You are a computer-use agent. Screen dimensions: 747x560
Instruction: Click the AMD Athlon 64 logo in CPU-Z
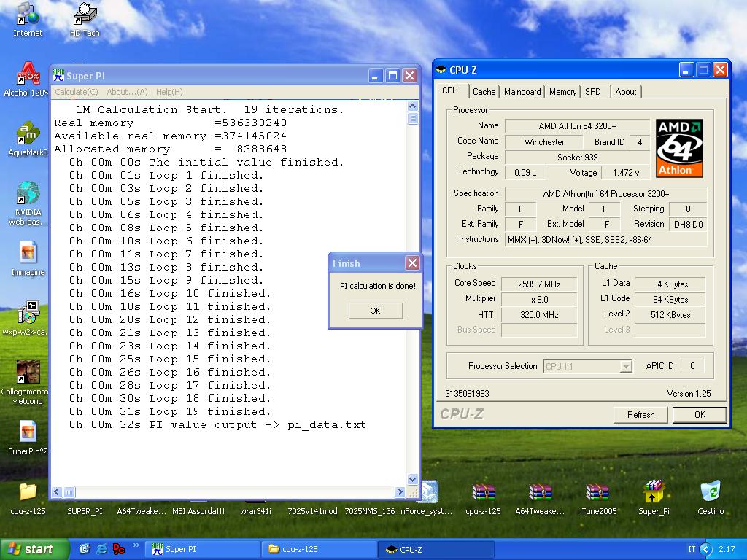[x=679, y=148]
